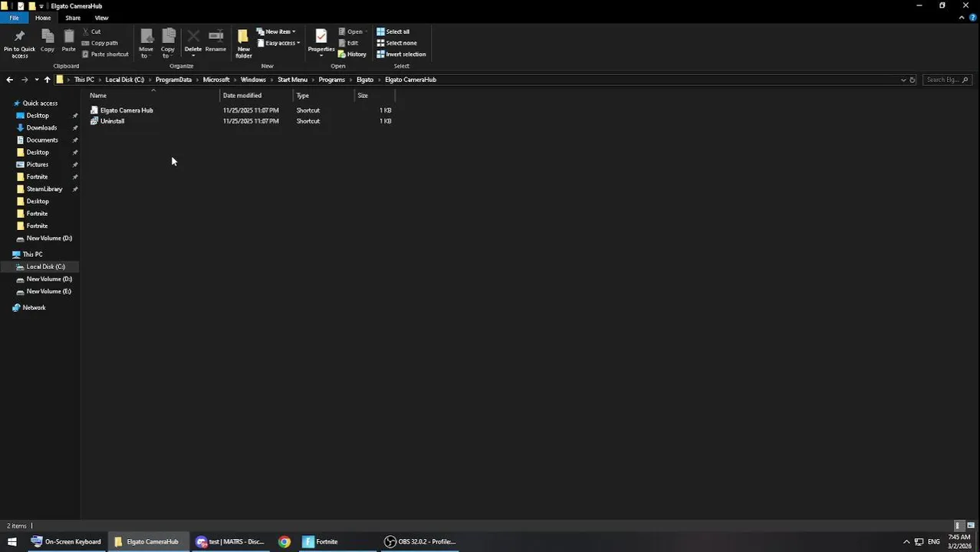
Task: Open the File menu tab
Action: coord(14,18)
